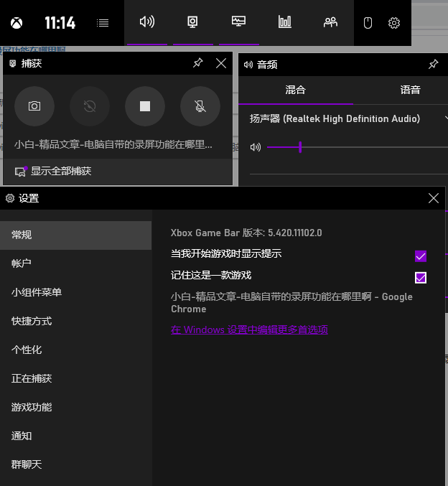Close the 捕获 capture widget
This screenshot has height=486, width=448.
tap(221, 63)
